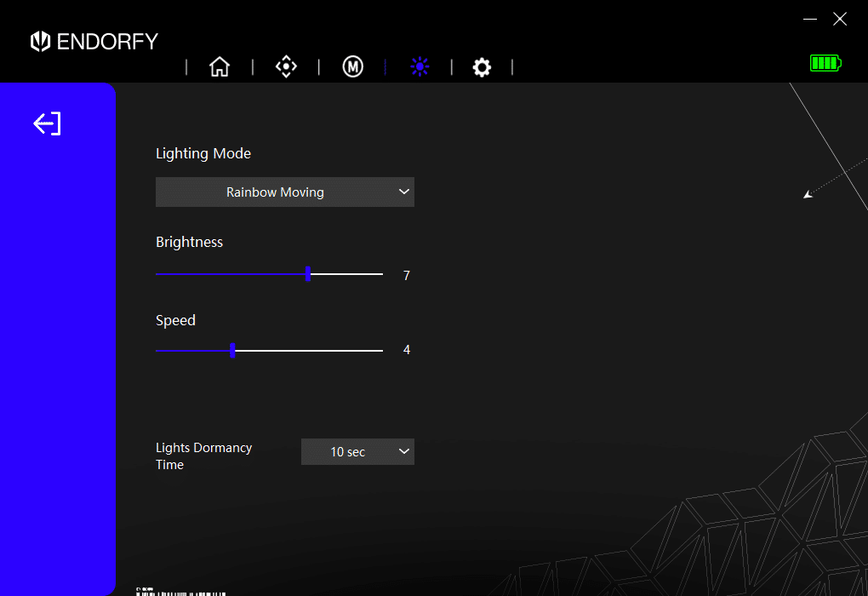This screenshot has height=596, width=868.
Task: Select the blue Lighting sun icon
Action: [x=420, y=66]
